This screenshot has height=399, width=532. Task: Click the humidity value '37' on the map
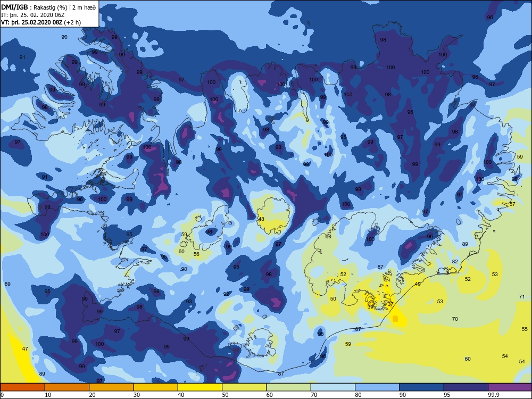pos(390,304)
